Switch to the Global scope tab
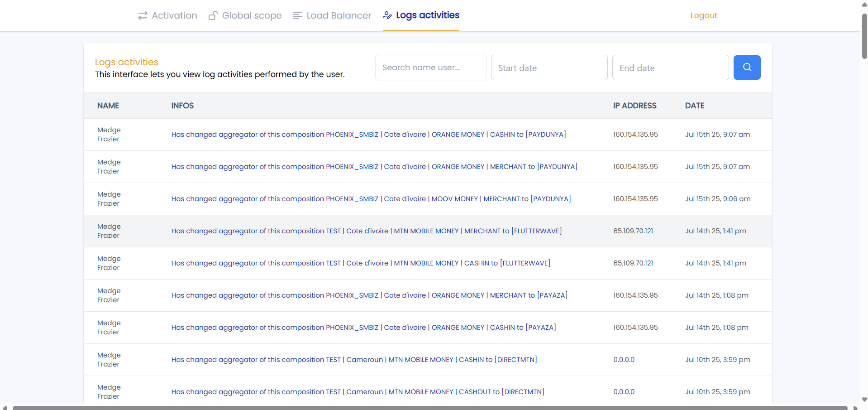This screenshot has height=410, width=868. [x=252, y=16]
